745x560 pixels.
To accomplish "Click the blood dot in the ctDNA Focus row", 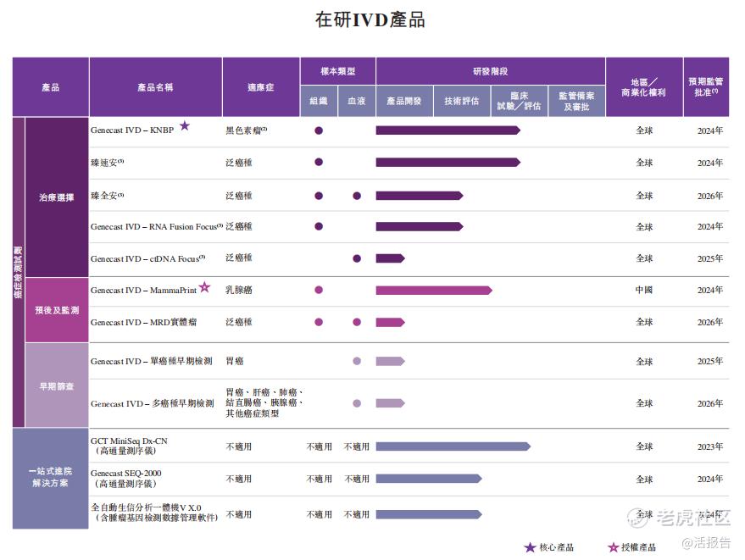I will 357,258.
